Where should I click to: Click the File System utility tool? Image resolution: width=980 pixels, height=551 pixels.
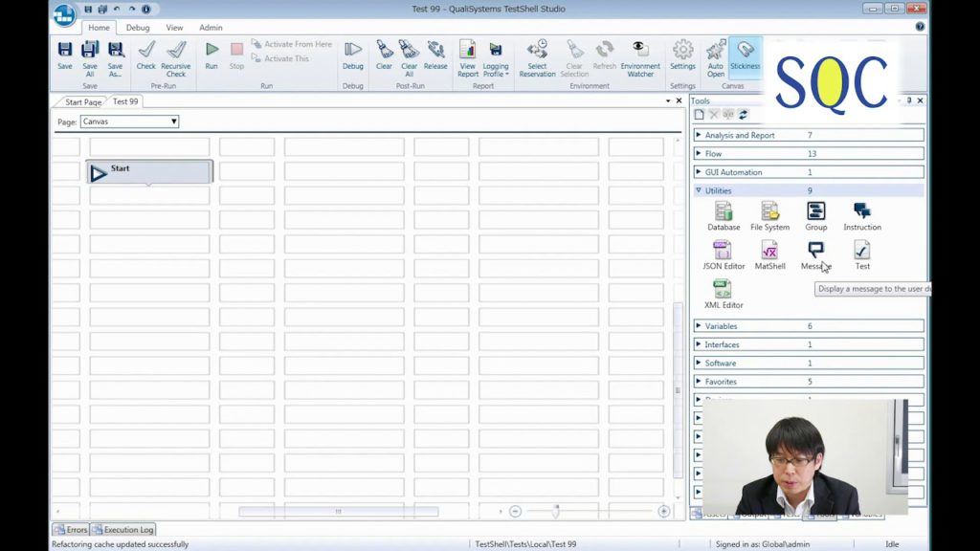coord(769,216)
